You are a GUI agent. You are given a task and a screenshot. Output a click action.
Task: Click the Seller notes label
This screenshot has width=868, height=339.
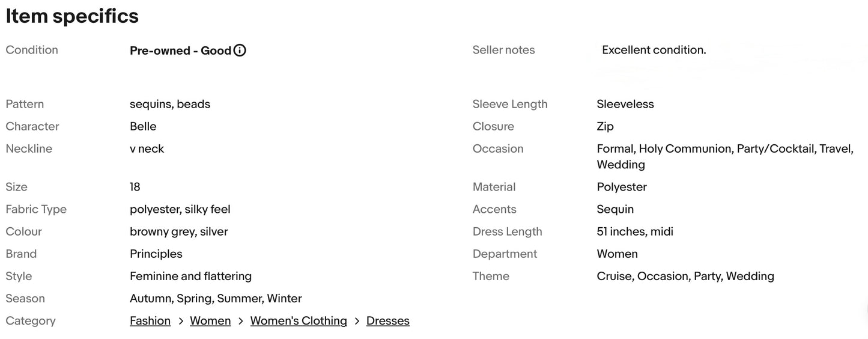(503, 50)
